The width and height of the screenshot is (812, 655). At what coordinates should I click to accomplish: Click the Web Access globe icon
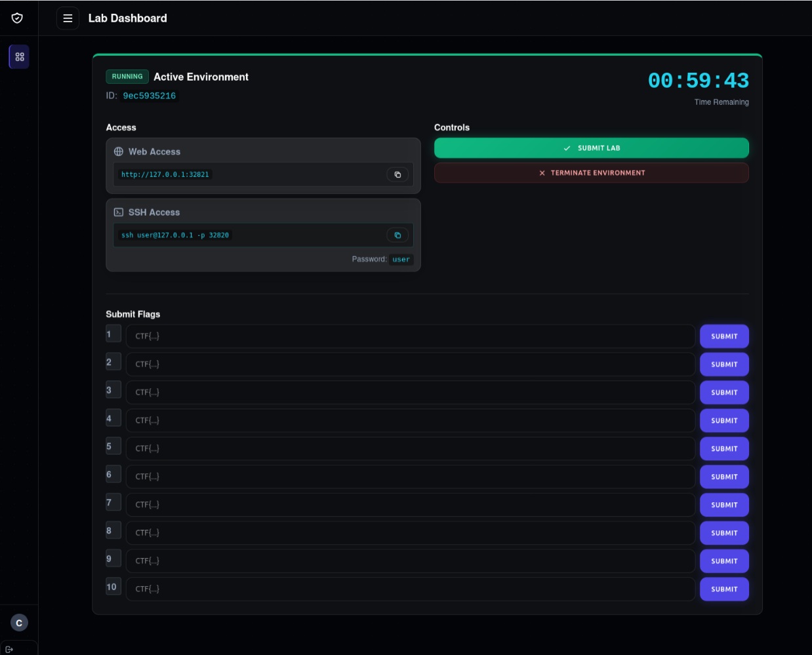pos(119,151)
